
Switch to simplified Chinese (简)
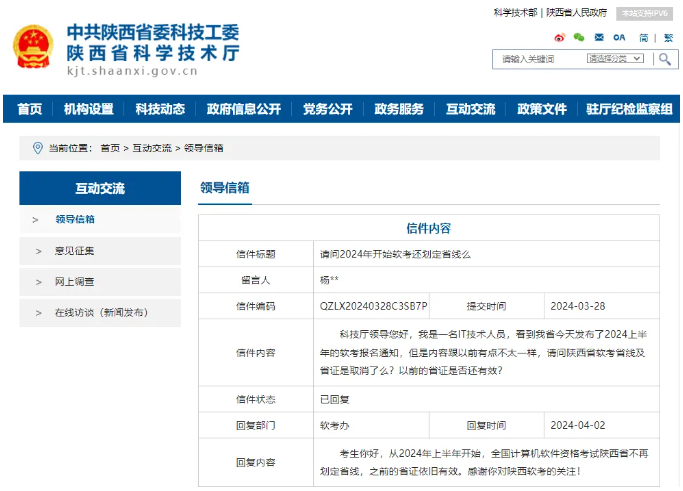tap(642, 37)
